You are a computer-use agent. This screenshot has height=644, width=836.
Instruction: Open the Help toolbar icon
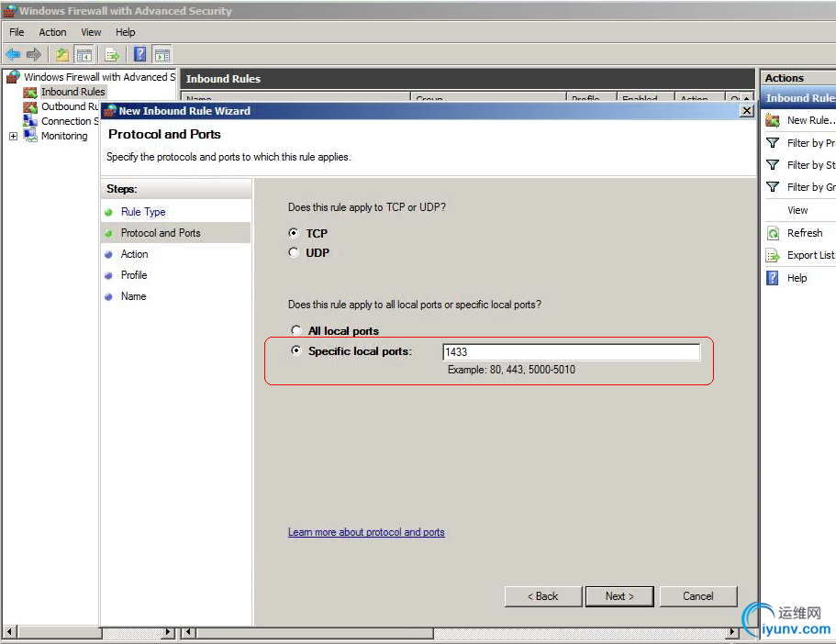pyautogui.click(x=139, y=54)
